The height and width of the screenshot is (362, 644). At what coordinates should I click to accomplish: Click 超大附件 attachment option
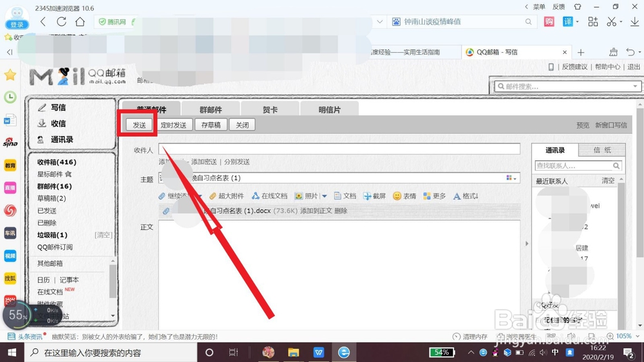pyautogui.click(x=227, y=196)
